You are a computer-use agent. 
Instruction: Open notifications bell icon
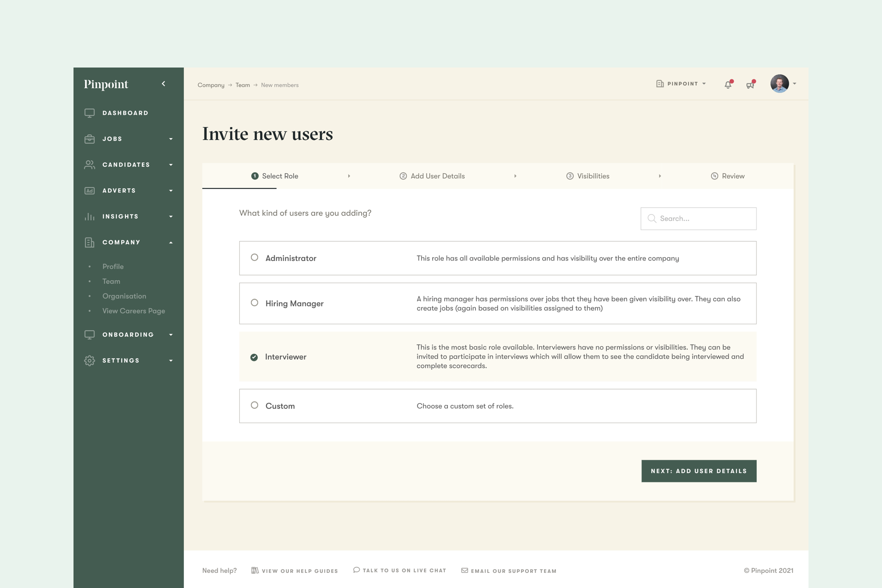(728, 85)
